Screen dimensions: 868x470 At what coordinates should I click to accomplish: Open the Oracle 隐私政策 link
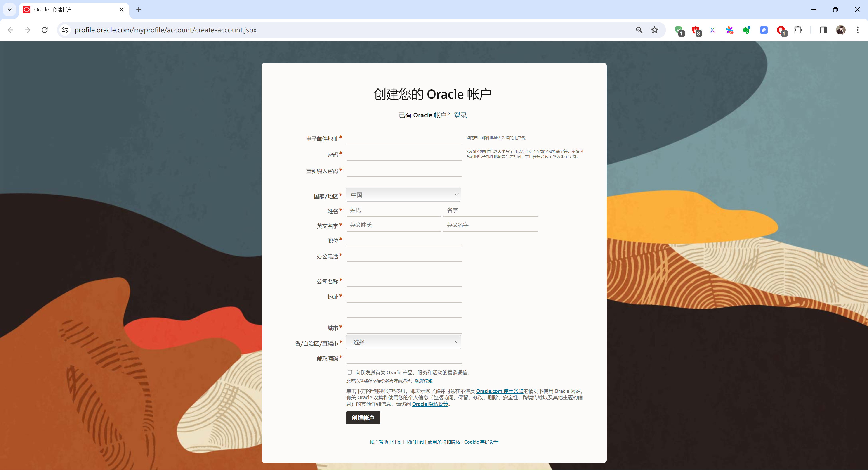coord(430,404)
